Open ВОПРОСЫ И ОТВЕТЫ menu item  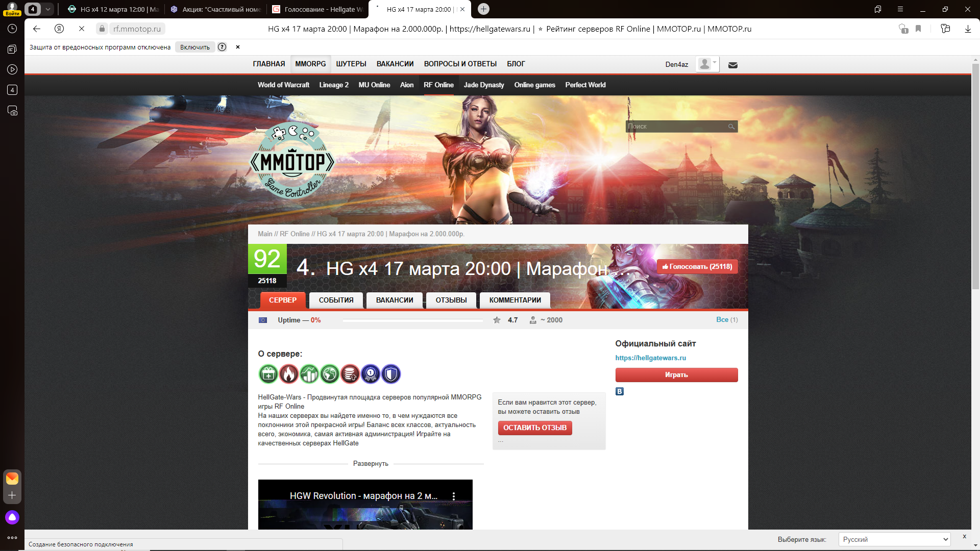[x=460, y=64]
